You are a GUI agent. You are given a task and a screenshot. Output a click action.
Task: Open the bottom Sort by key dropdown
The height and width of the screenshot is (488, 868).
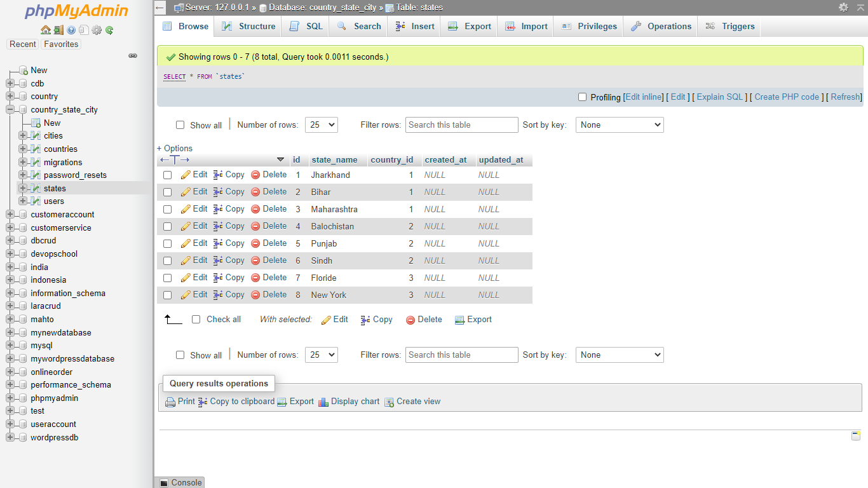pos(619,355)
